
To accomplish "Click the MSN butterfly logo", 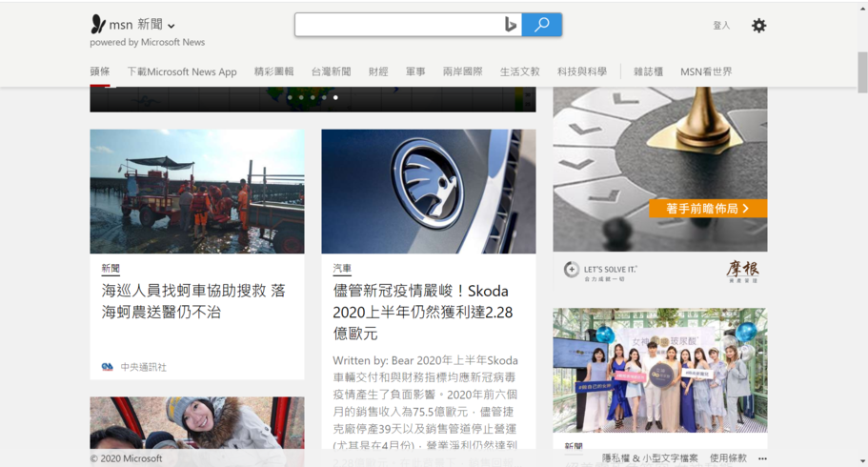I will coord(98,25).
